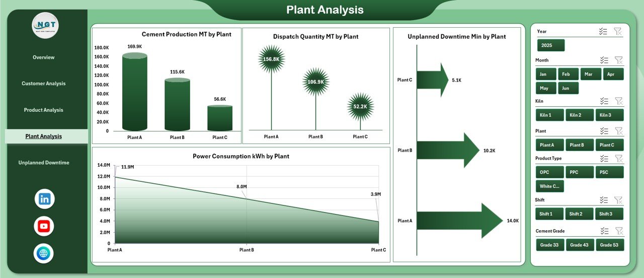Open the website globe icon
The height and width of the screenshot is (278, 644).
[44, 253]
